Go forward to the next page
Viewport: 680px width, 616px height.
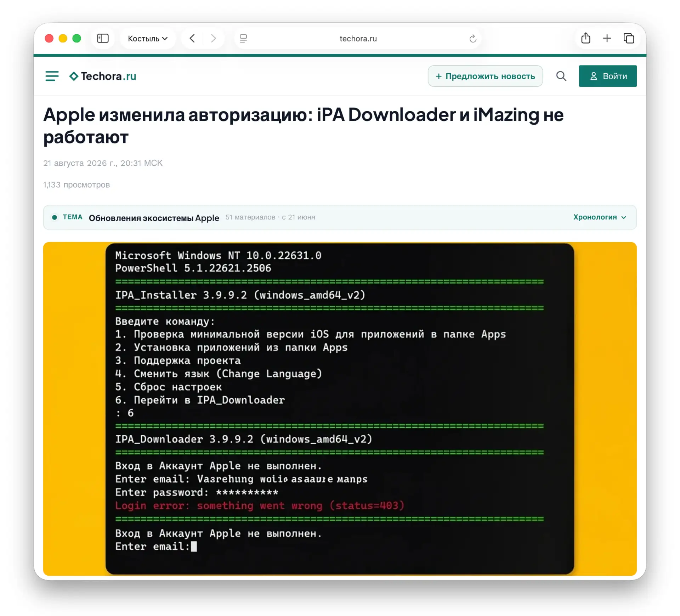point(213,38)
